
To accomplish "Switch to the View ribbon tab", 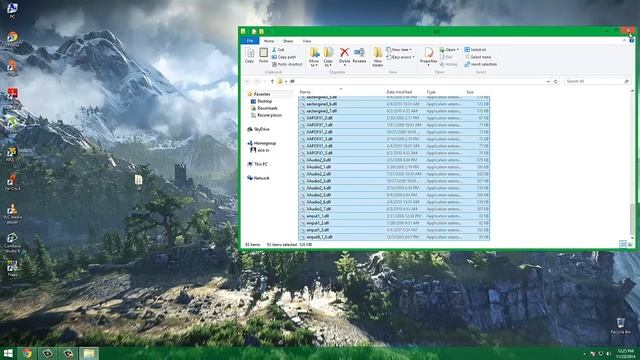I will 307,41.
